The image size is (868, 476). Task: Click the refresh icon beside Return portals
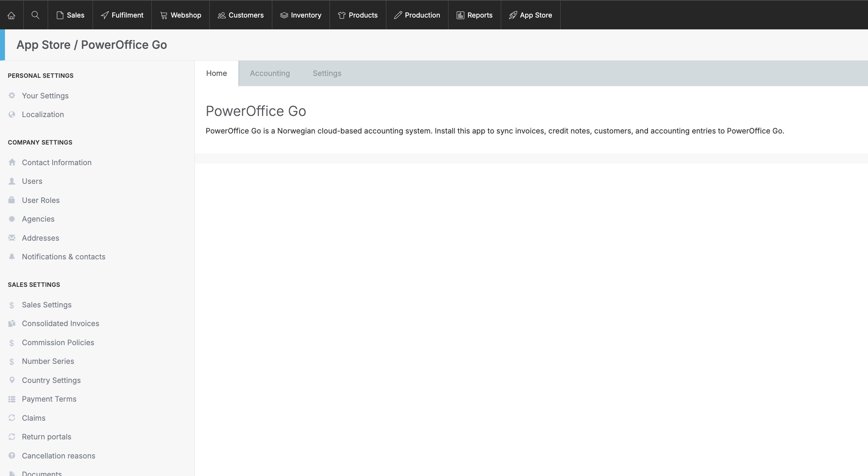(12, 437)
